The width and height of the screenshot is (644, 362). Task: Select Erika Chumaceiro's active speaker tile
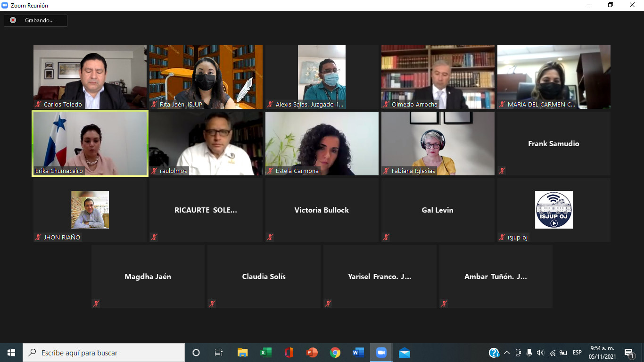tap(90, 144)
